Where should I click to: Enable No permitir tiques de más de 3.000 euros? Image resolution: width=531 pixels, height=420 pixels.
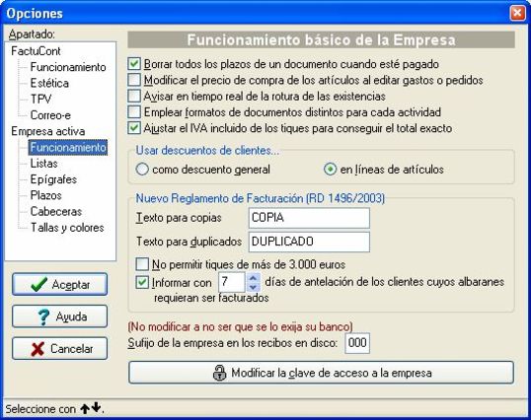point(142,264)
